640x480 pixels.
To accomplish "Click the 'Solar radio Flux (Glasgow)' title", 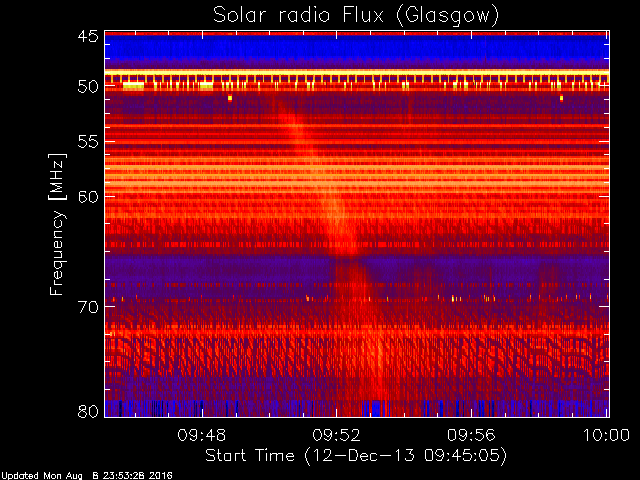I will pos(356,16).
